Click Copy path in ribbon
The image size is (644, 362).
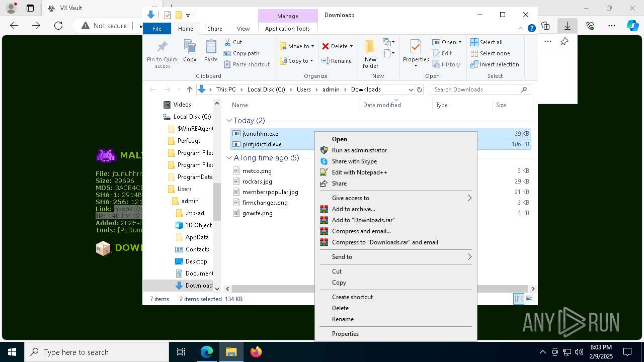click(x=242, y=53)
